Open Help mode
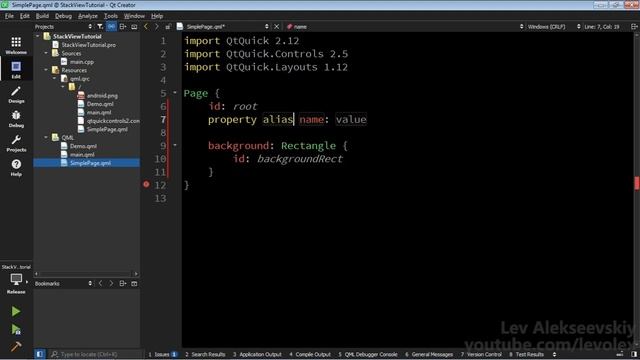This screenshot has width=640, height=360. pyautogui.click(x=16, y=167)
